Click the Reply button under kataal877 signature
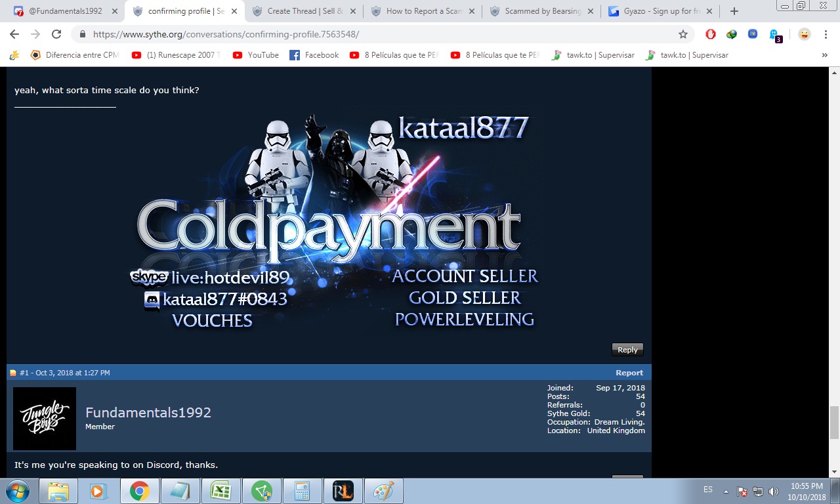The height and width of the screenshot is (504, 840). (627, 350)
